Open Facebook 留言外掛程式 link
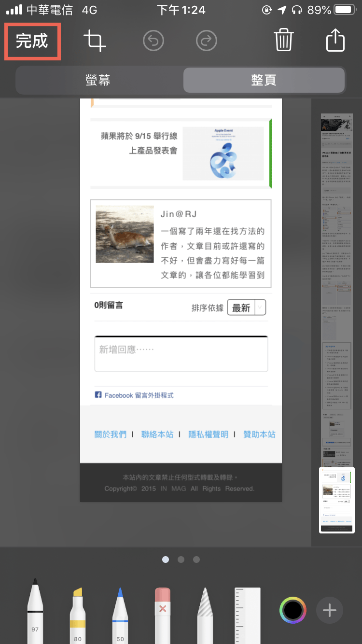362x644 pixels. pos(134,395)
